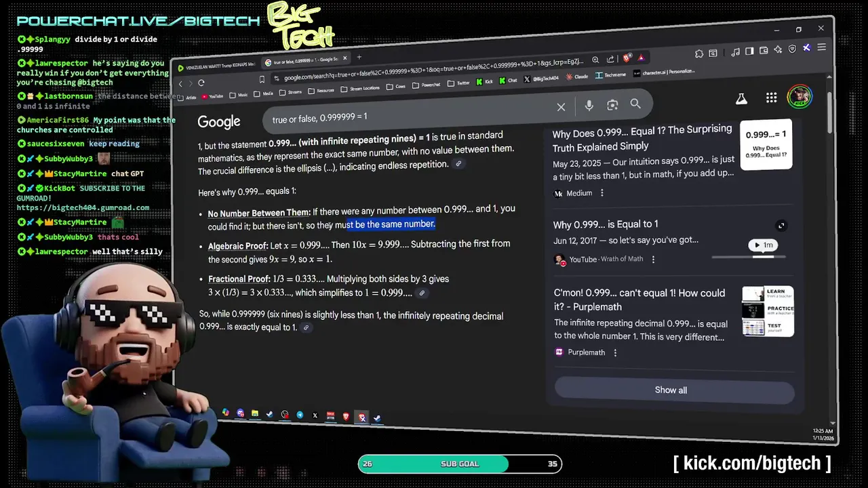Open three-dot menu next to Purplemath
This screenshot has height=488, width=868.
point(615,352)
